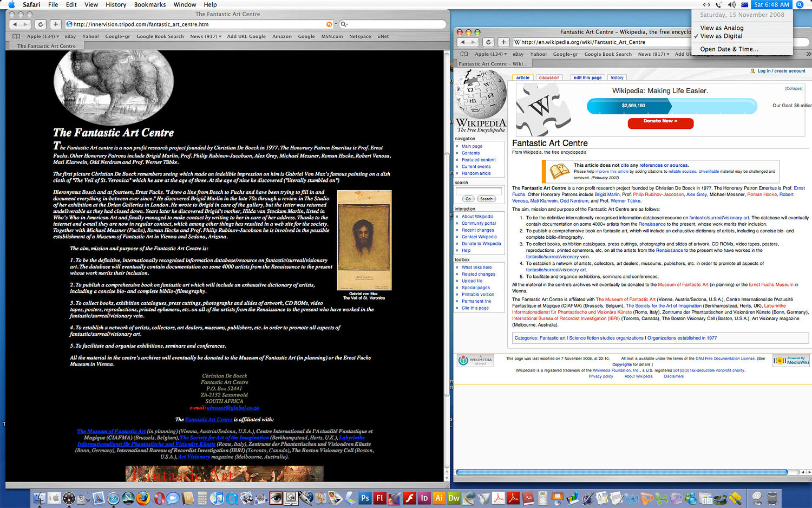Viewport: 812px width, 508px height.
Task: Open iChat from the Dock
Action: coord(173,498)
